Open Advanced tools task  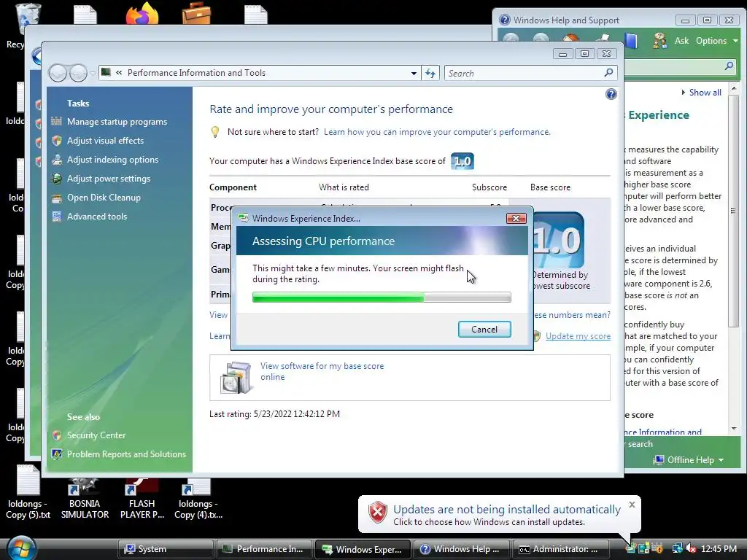pyautogui.click(x=97, y=216)
